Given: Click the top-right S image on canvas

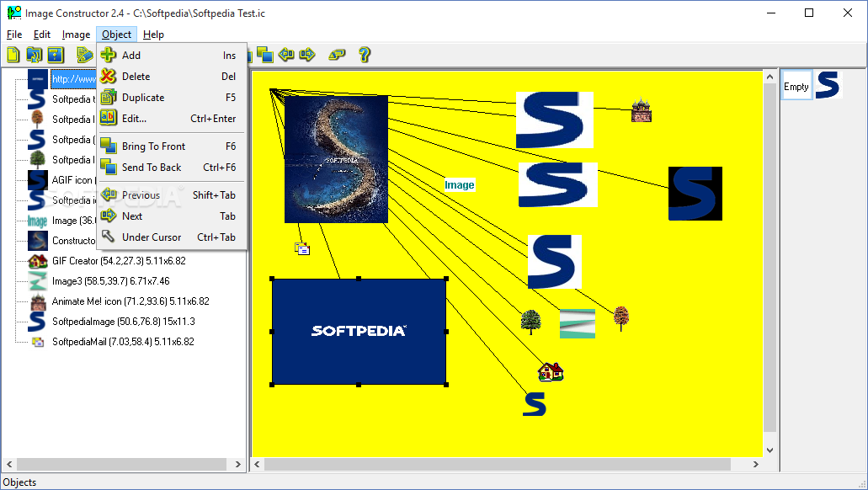Looking at the screenshot, I should 555,120.
